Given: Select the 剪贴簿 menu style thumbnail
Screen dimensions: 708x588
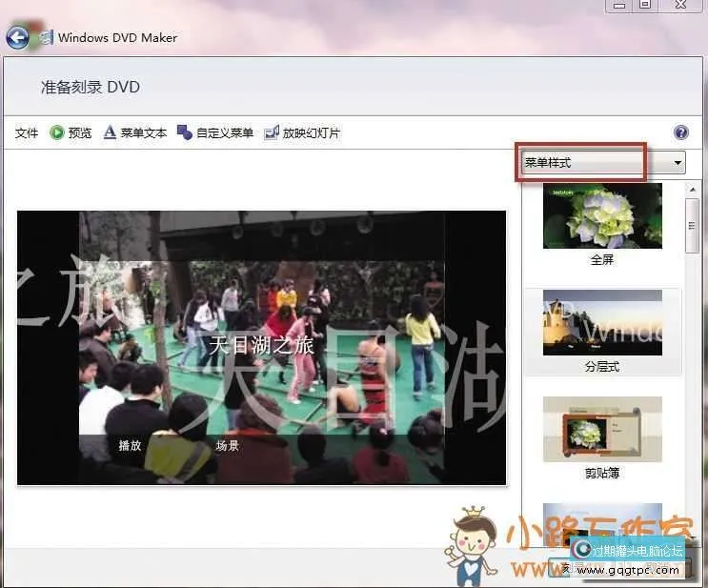Looking at the screenshot, I should click(602, 429).
